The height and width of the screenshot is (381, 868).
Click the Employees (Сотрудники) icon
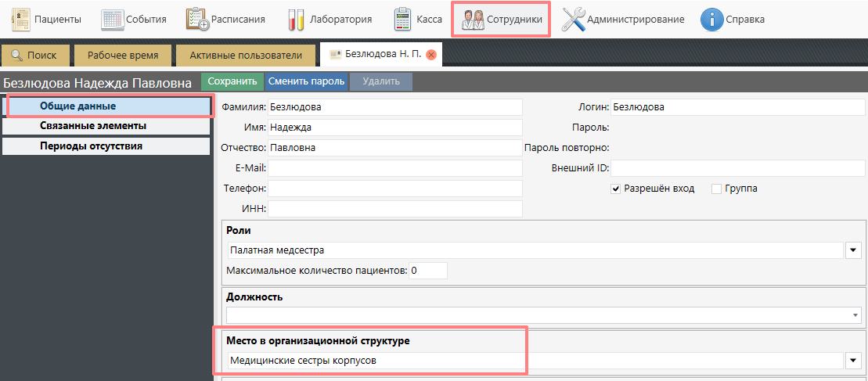coord(472,20)
